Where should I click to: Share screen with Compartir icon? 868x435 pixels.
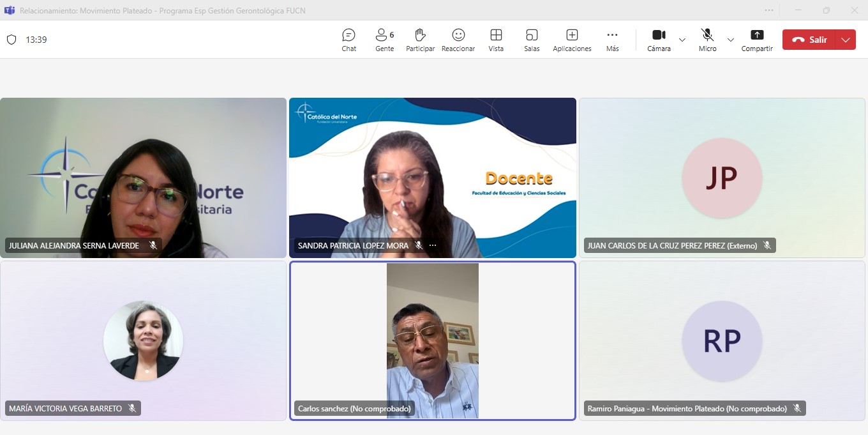757,40
